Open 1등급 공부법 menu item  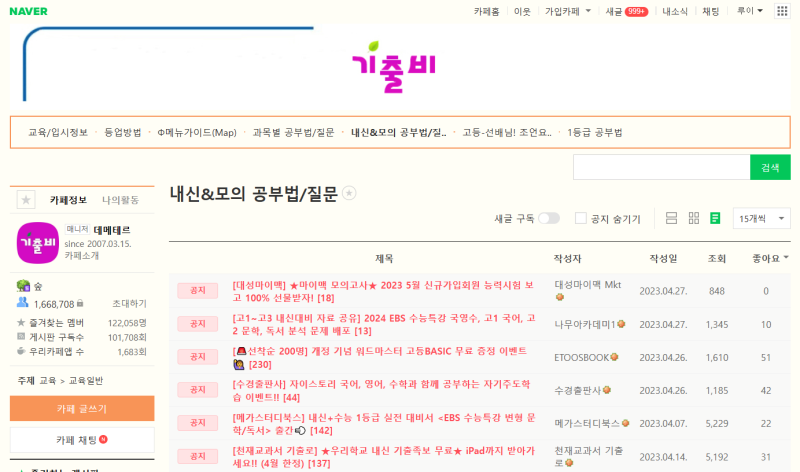pyautogui.click(x=594, y=133)
